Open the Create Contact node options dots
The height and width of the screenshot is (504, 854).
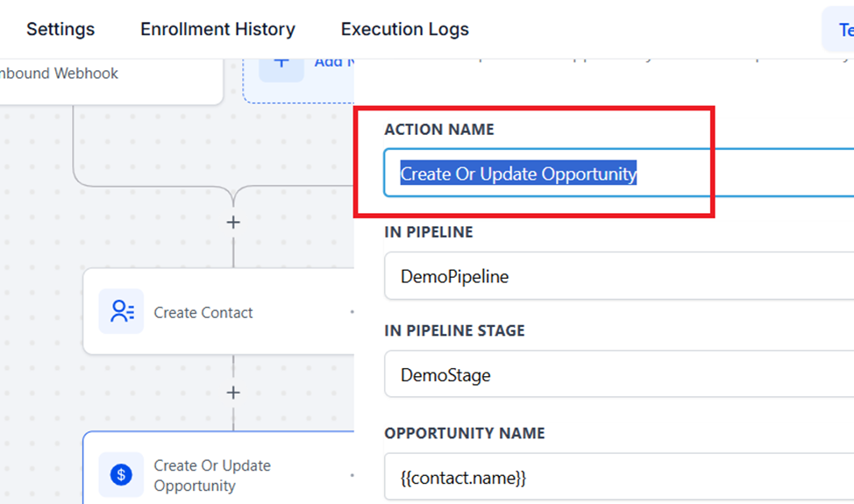[352, 312]
